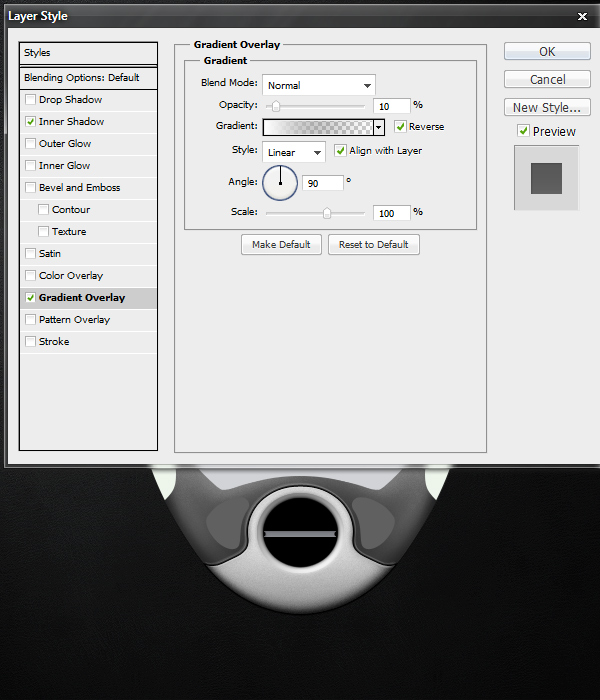
Task: Open the Blend Mode dropdown
Action: (x=319, y=85)
